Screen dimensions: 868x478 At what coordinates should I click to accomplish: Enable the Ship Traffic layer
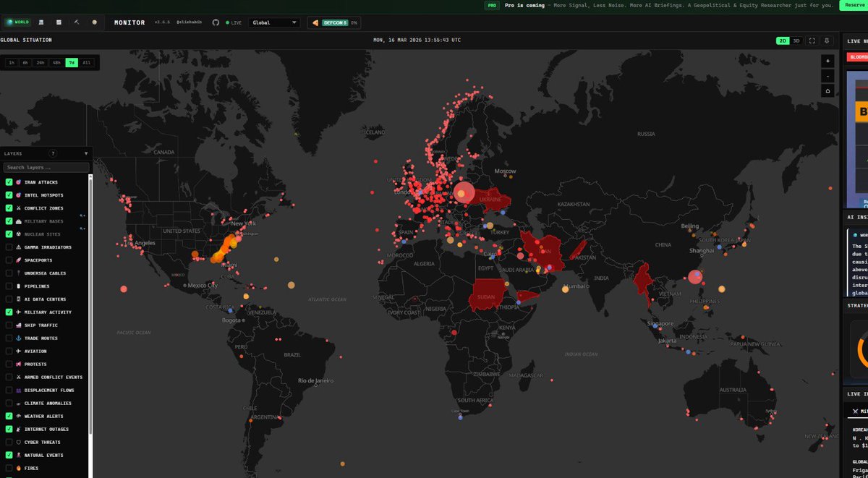9,325
